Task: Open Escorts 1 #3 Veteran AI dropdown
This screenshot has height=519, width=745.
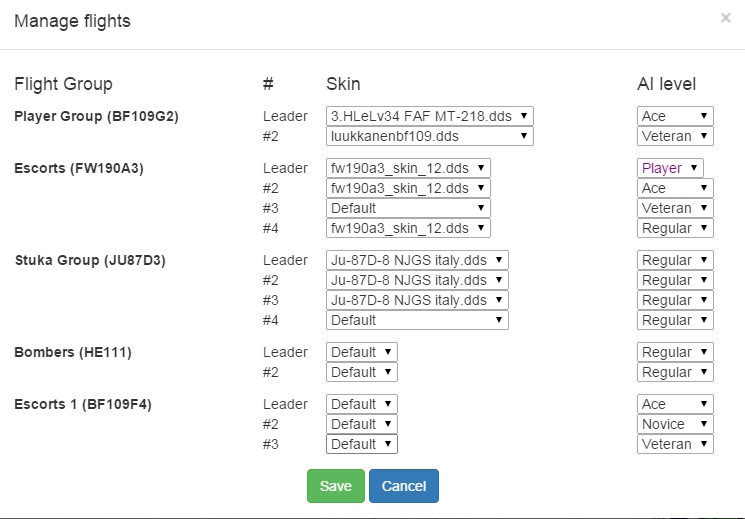Action: [675, 444]
